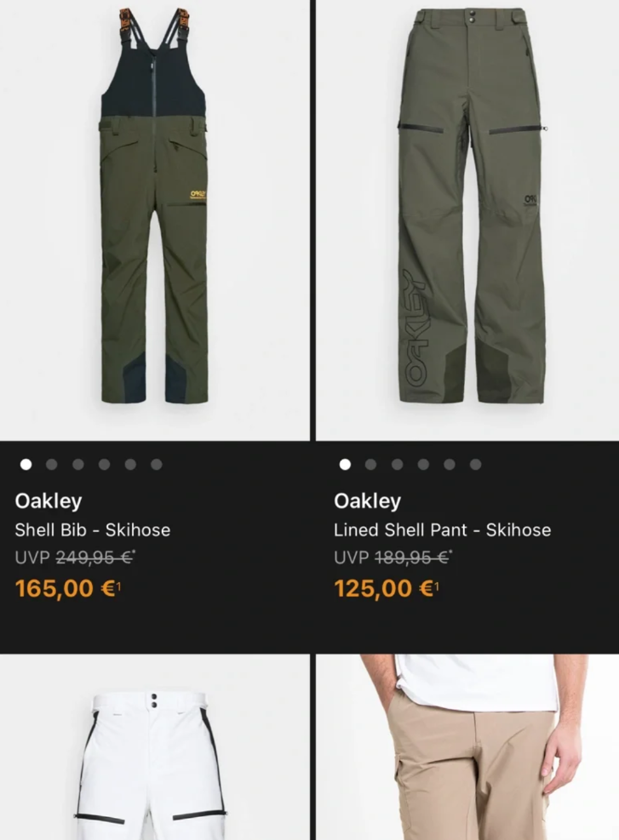Select third image dot under Lined Shell Pant
This screenshot has width=619, height=840.
(x=397, y=465)
